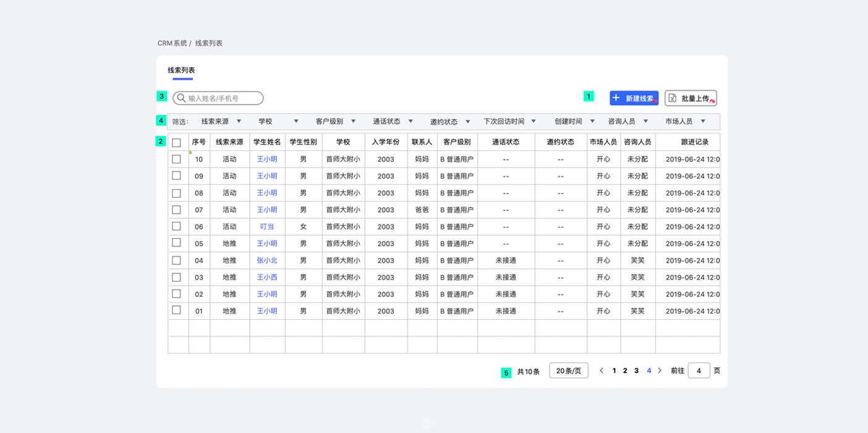
Task: Check the box for row 09
Action: [176, 176]
